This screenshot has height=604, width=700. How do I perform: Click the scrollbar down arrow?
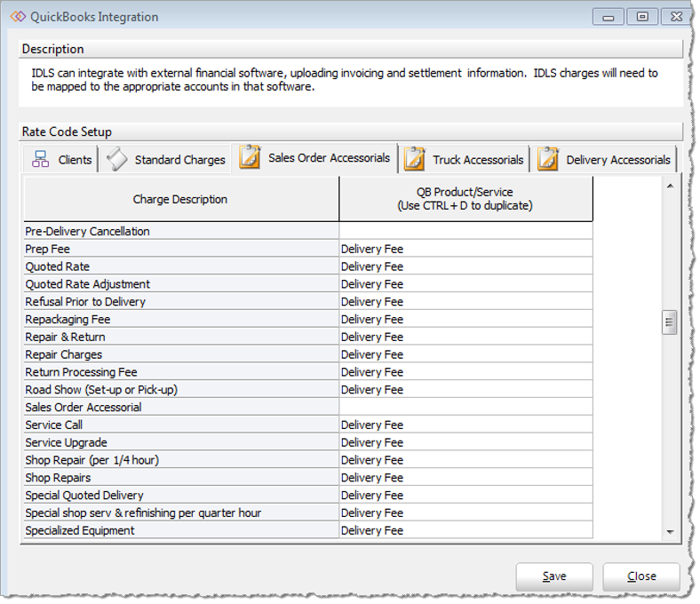670,532
